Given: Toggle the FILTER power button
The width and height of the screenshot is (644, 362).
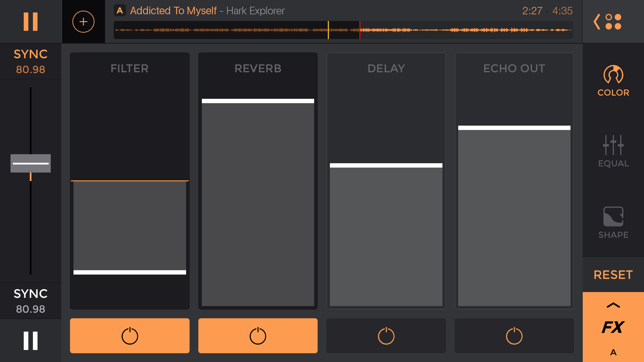Looking at the screenshot, I should pos(129,336).
